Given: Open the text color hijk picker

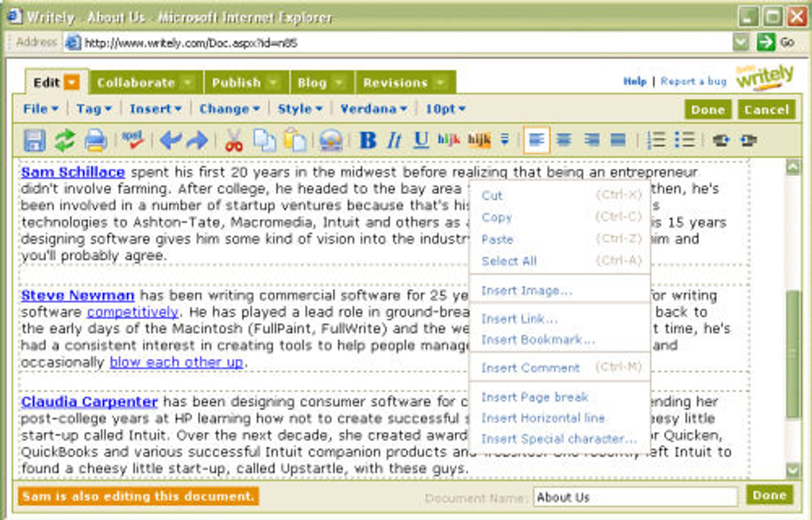Looking at the screenshot, I should (449, 140).
